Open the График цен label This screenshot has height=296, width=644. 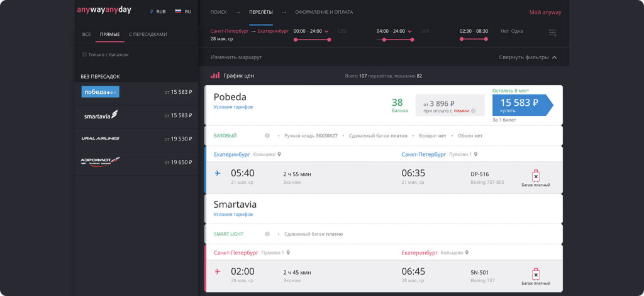pos(239,76)
